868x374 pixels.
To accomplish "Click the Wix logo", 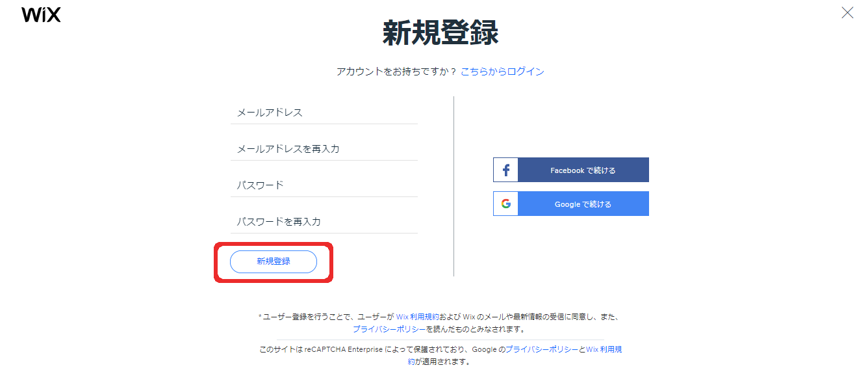I will coord(41,15).
